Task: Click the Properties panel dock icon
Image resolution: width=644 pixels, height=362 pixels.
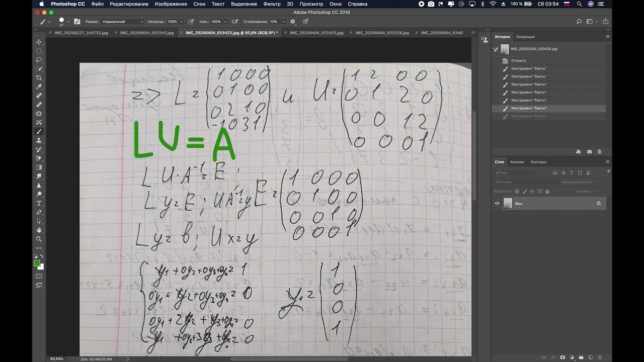Action: pyautogui.click(x=485, y=39)
